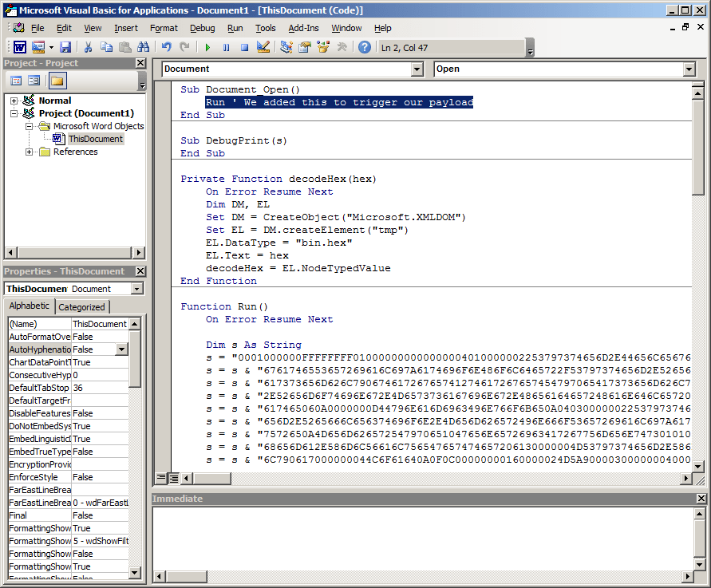Save the document with the floppy disk icon
The image size is (711, 588).
[x=65, y=47]
